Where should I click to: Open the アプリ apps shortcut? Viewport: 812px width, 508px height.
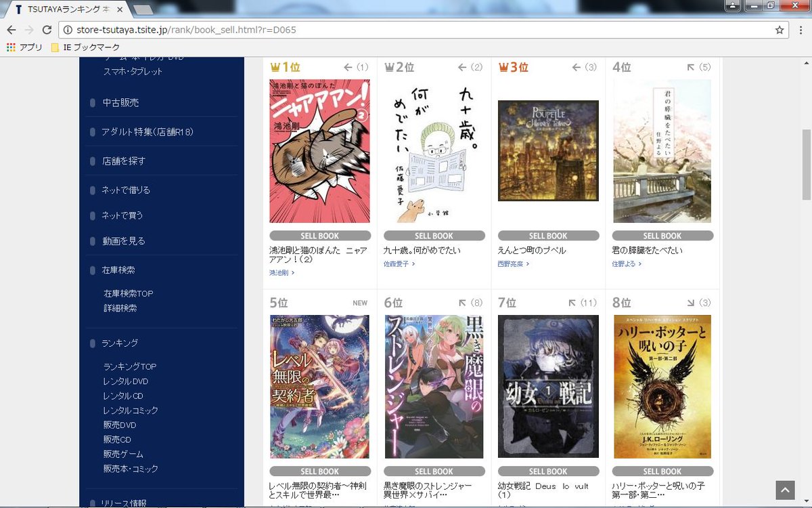[x=24, y=47]
